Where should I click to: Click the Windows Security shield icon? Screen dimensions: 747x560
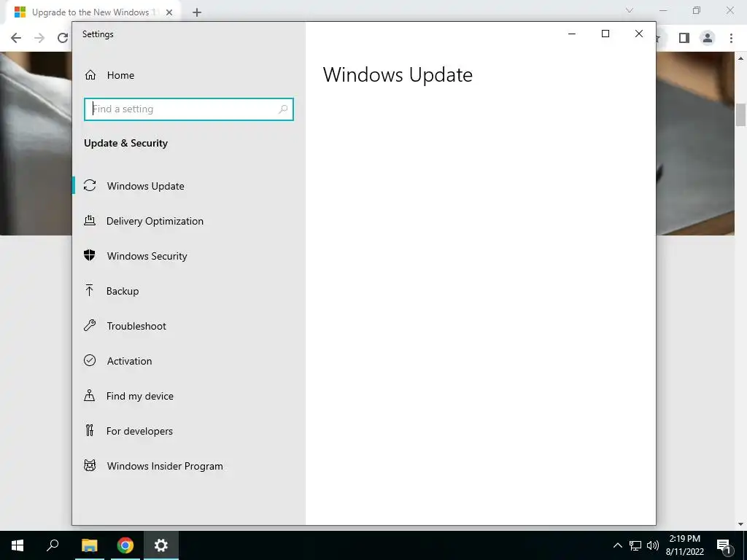click(x=90, y=255)
